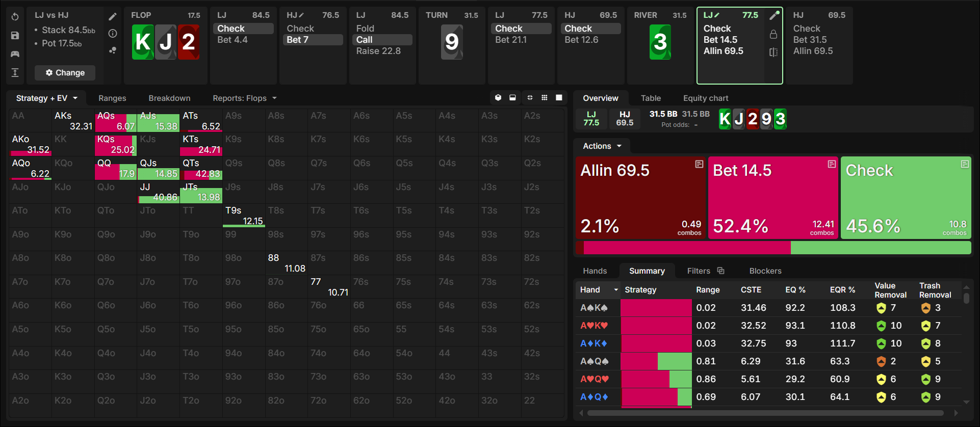
Task: Open the gamepad practice mode icon
Action: click(x=15, y=54)
